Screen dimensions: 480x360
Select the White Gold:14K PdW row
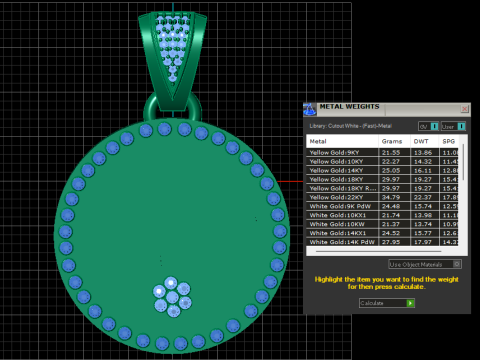coord(382,242)
